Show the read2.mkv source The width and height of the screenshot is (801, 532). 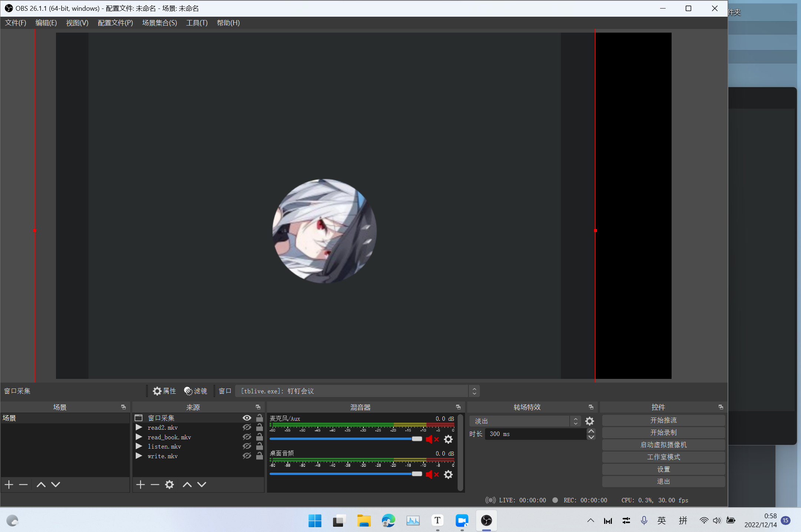pos(247,427)
